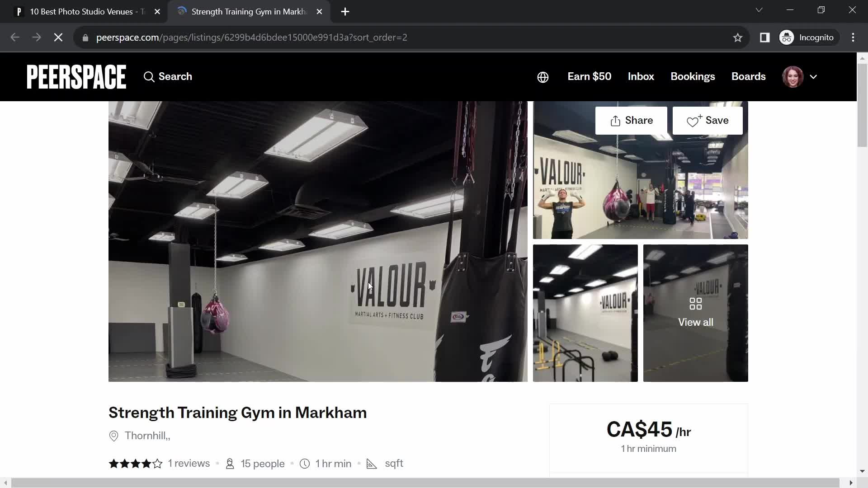Click the browser address bar
The image size is (868, 488).
pos(251,37)
